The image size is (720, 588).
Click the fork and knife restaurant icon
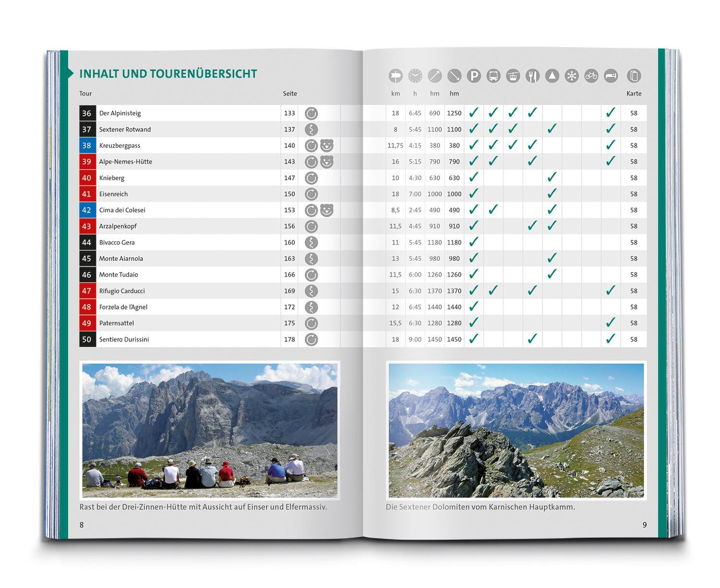(x=532, y=76)
